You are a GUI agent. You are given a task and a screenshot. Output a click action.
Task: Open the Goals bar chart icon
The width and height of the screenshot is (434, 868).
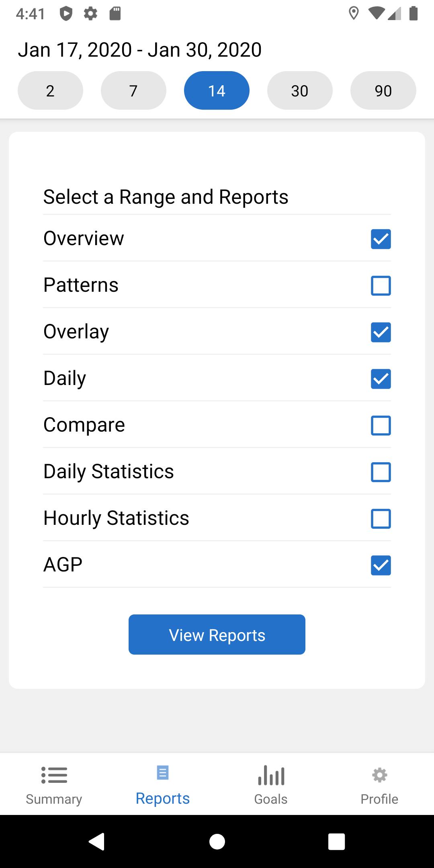(x=271, y=775)
